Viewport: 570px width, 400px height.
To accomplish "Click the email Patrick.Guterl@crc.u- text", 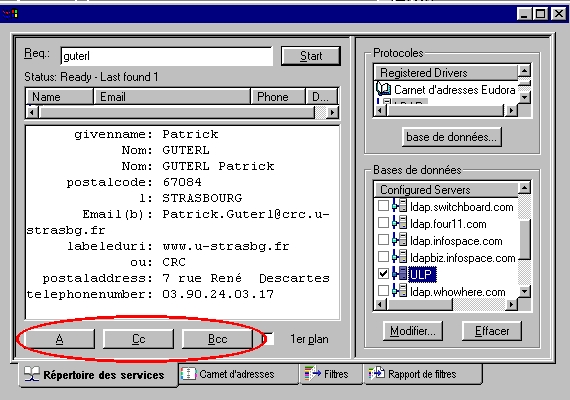I will 246,214.
